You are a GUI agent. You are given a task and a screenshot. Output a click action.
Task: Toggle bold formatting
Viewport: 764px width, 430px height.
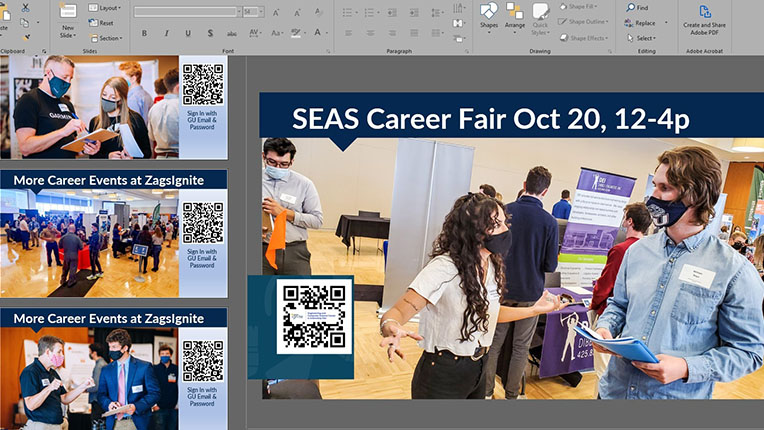tap(144, 33)
